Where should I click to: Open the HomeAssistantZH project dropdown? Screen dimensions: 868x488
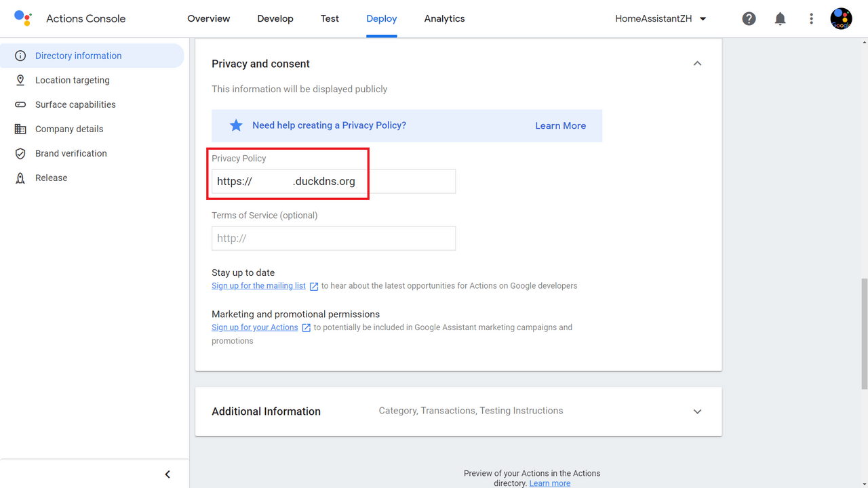click(x=660, y=19)
